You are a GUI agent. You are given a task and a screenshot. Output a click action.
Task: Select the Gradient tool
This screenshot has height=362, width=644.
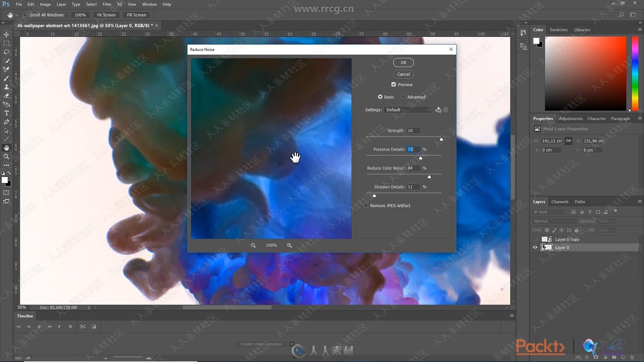6,104
